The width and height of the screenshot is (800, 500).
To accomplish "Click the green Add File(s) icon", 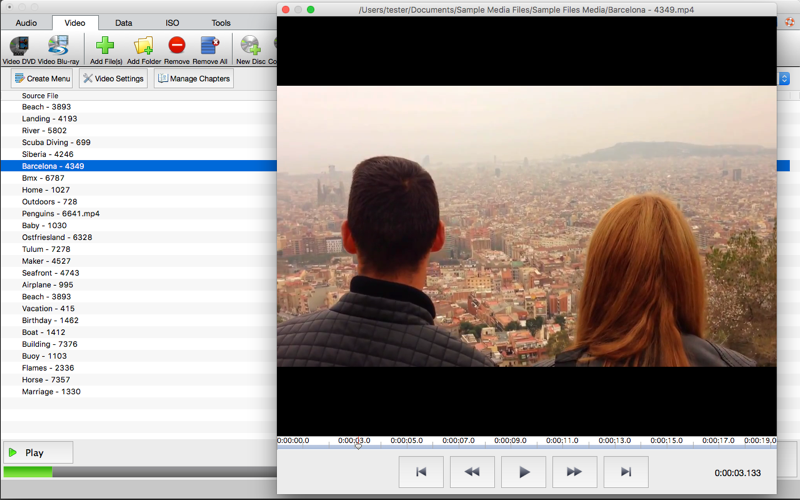I will coord(105,46).
